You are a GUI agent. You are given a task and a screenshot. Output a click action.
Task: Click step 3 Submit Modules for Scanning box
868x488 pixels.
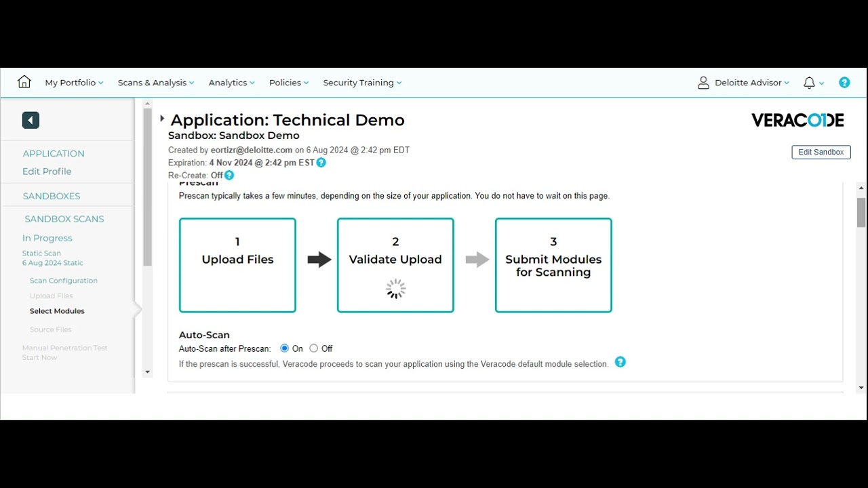tap(553, 265)
